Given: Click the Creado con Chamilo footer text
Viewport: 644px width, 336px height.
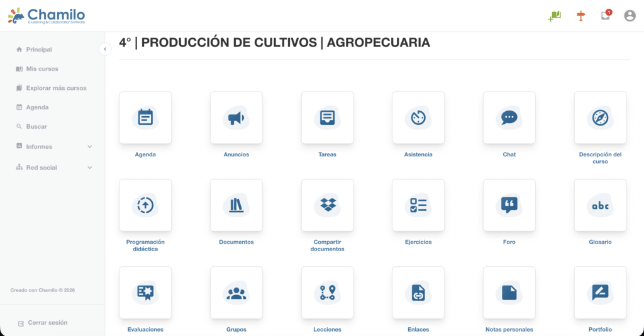Looking at the screenshot, I should [43, 290].
